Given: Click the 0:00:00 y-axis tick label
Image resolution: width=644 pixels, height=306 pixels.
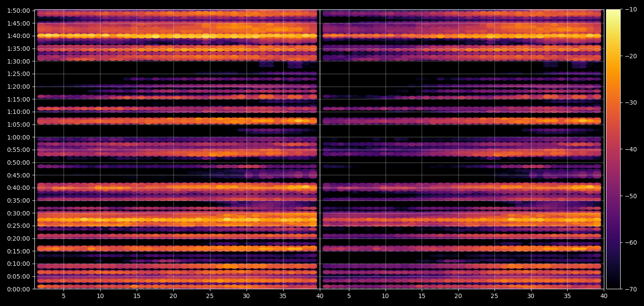Looking at the screenshot, I should 19,289.
